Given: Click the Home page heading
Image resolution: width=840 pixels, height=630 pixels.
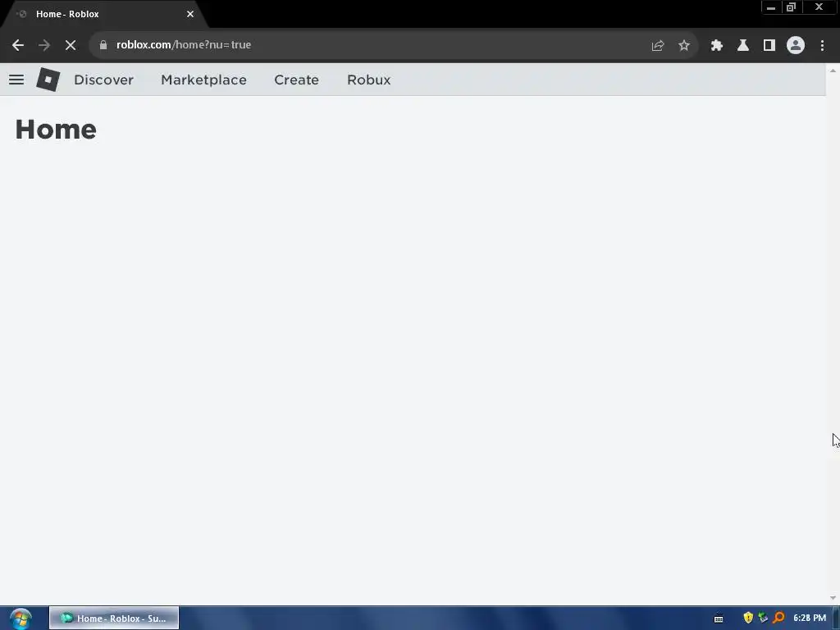Looking at the screenshot, I should (56, 130).
